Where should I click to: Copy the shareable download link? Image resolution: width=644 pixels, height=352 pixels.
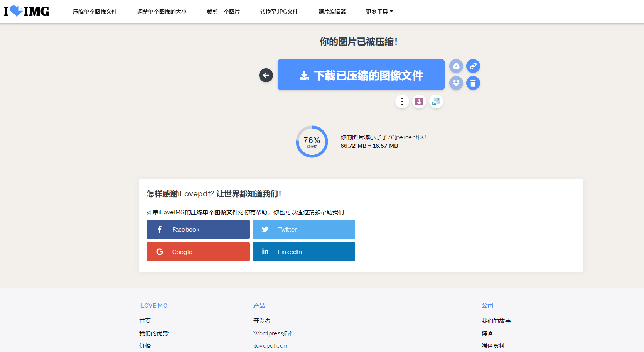tap(473, 66)
